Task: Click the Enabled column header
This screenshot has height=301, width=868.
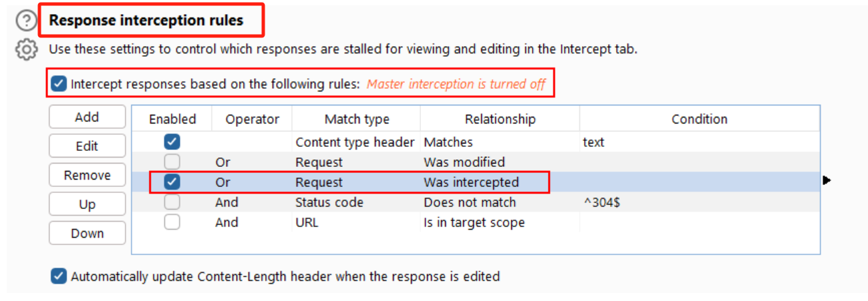Action: (x=172, y=119)
